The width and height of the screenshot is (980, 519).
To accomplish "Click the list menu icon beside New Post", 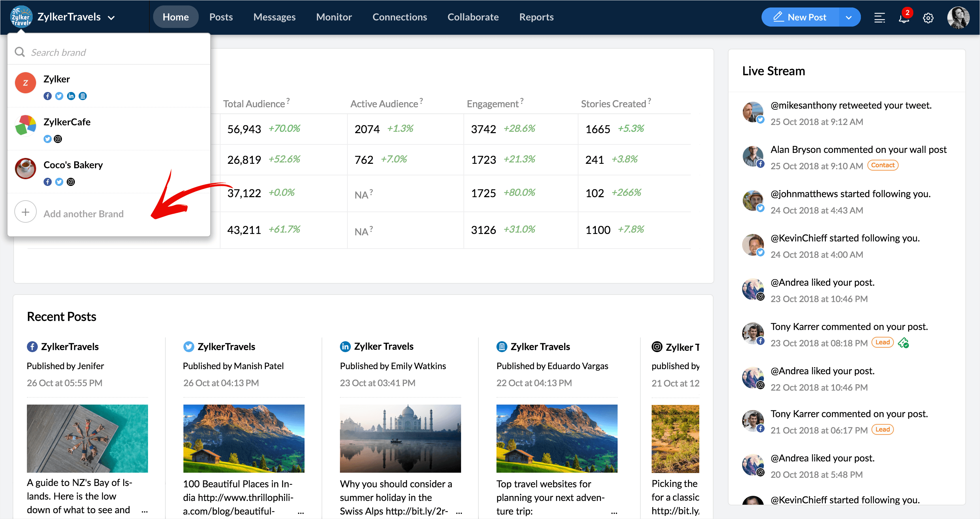I will click(879, 17).
